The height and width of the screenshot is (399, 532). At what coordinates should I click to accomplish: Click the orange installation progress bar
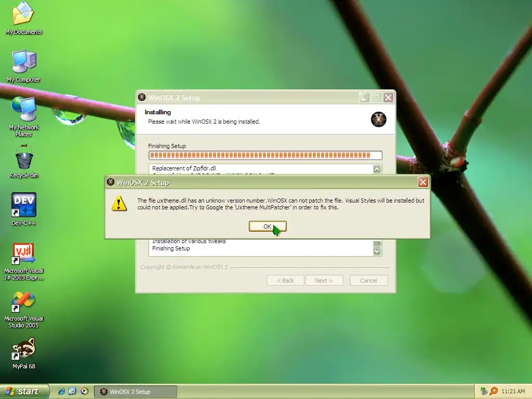pyautogui.click(x=265, y=155)
